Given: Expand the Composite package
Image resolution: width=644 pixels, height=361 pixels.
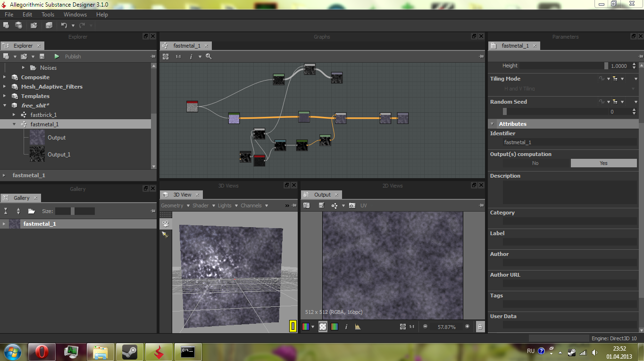Looking at the screenshot, I should click(x=5, y=77).
